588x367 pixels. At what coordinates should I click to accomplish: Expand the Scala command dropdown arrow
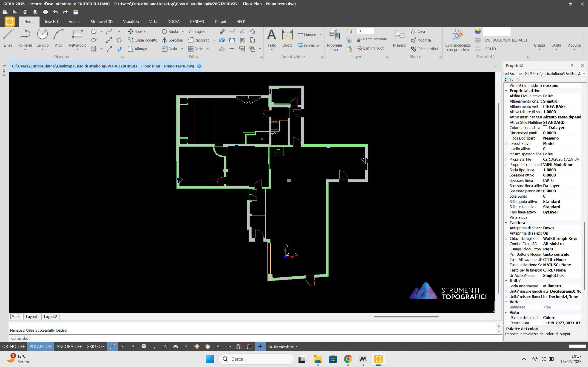coord(182,49)
